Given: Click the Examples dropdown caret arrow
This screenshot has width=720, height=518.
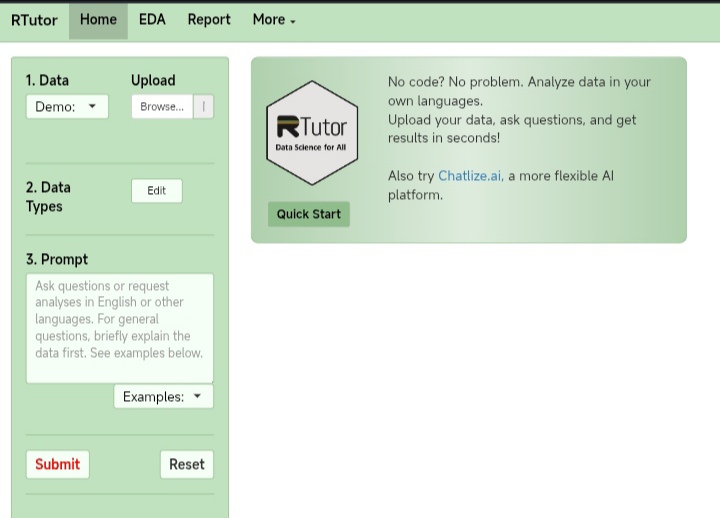Looking at the screenshot, I should click(197, 395).
